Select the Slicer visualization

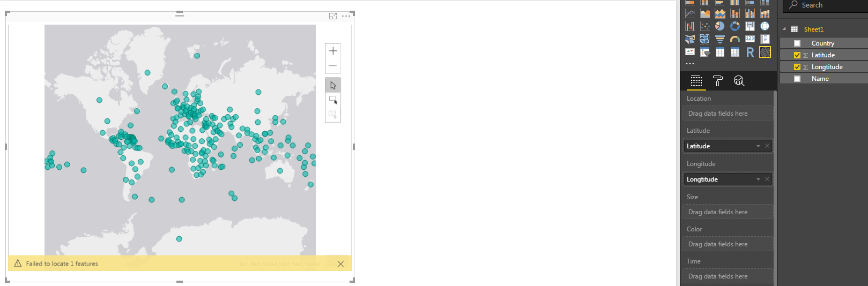(705, 52)
